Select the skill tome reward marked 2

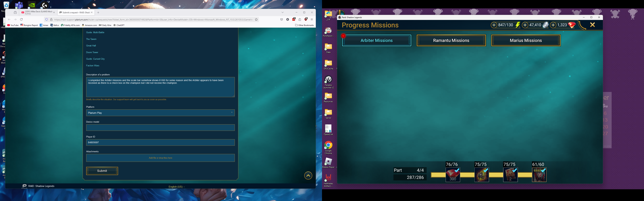click(x=510, y=175)
